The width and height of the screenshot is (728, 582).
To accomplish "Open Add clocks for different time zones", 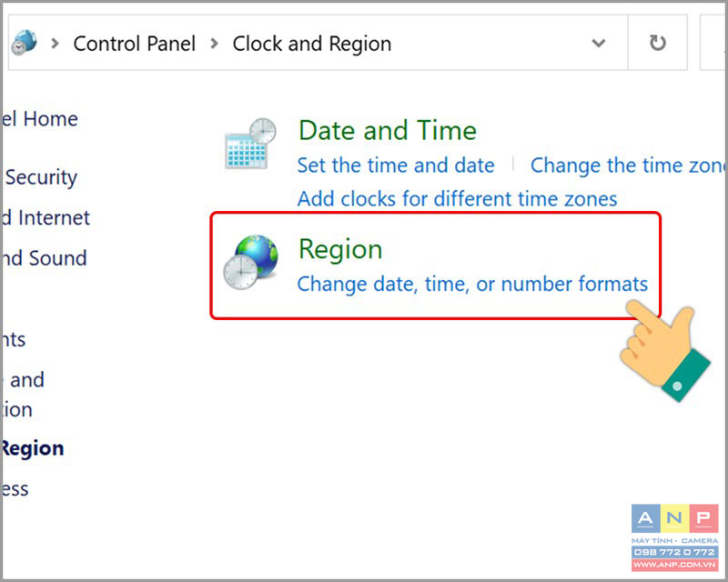I will [x=457, y=198].
